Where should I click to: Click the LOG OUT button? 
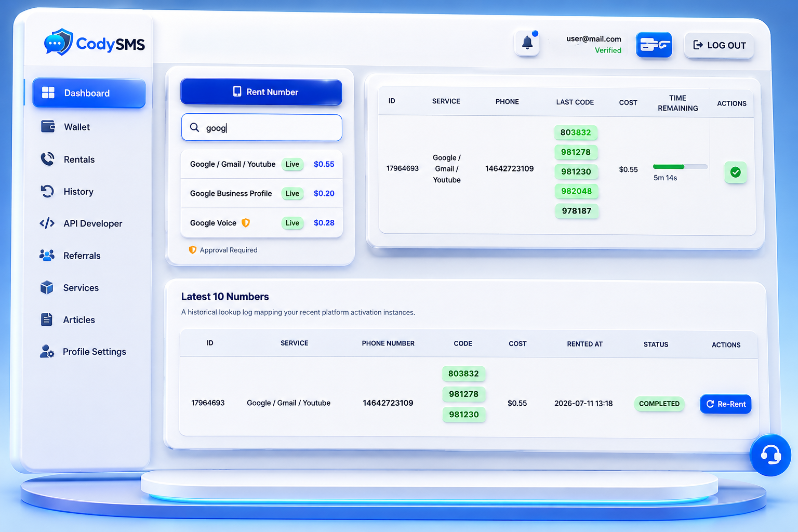click(x=720, y=45)
